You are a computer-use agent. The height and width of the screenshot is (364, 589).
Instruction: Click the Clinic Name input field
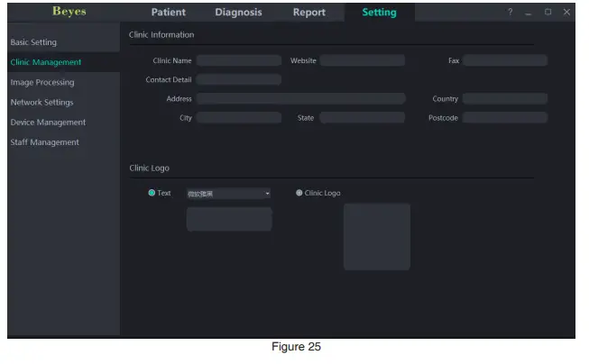tap(239, 60)
